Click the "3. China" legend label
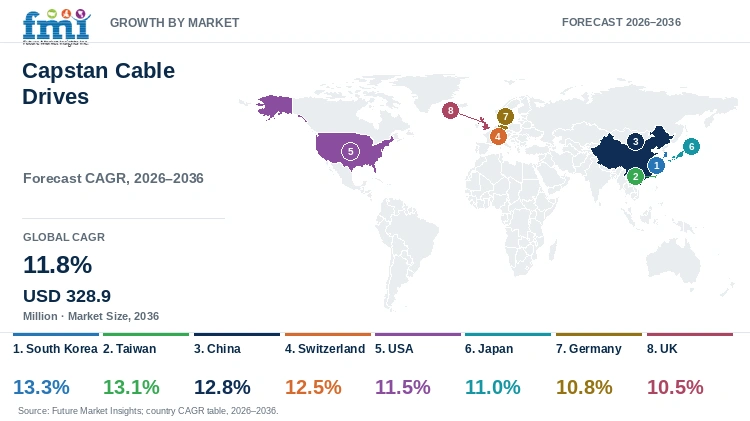 pos(217,349)
